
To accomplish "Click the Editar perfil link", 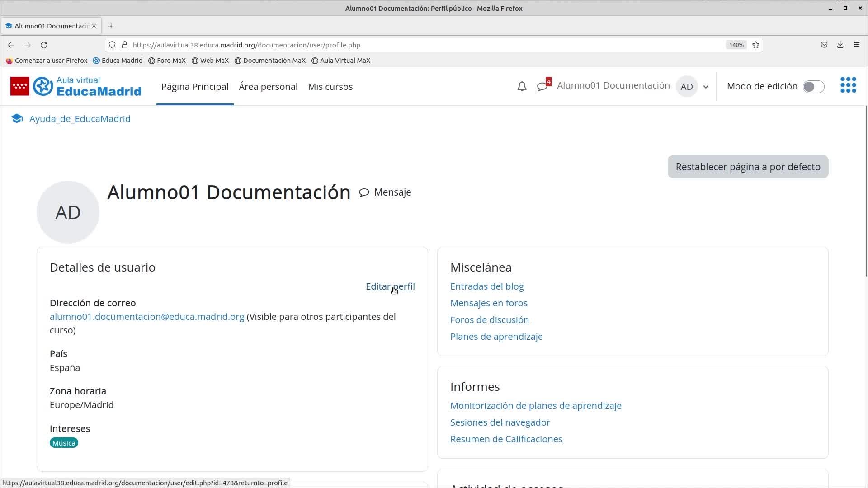I will coord(390,286).
